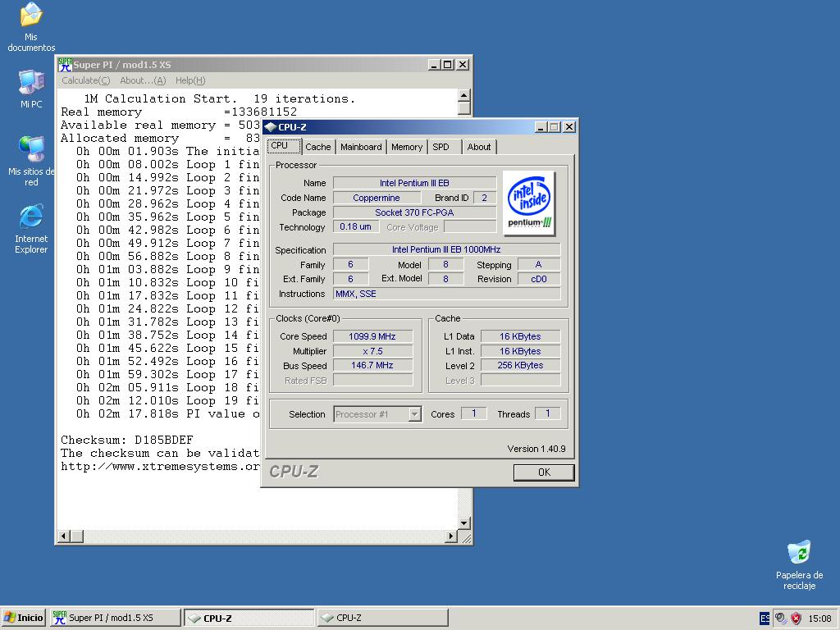Click the Threads value 1
Image resolution: width=840 pixels, height=630 pixels.
click(x=547, y=413)
